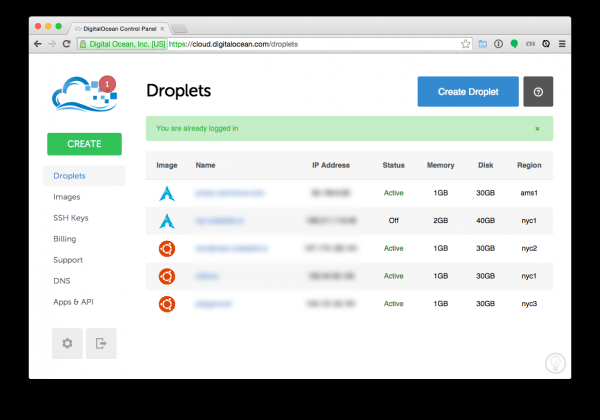Select Droplets in the sidebar

tap(84, 176)
